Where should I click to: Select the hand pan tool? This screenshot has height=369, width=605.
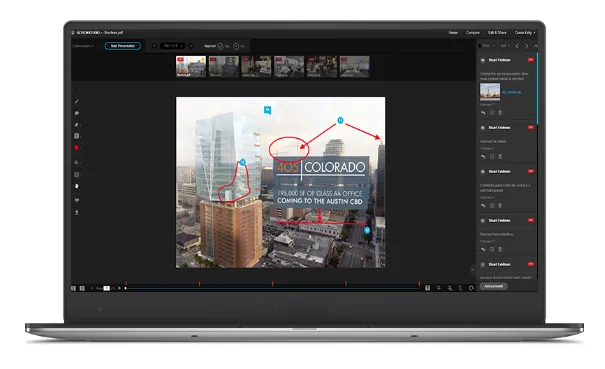tap(76, 186)
